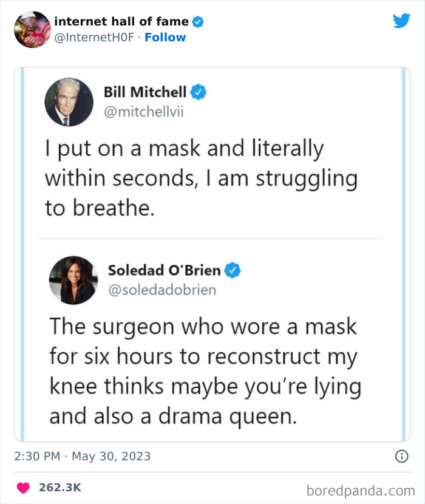Click Bill Mitchell's profile picture
This screenshot has height=504, width=425.
(69, 101)
